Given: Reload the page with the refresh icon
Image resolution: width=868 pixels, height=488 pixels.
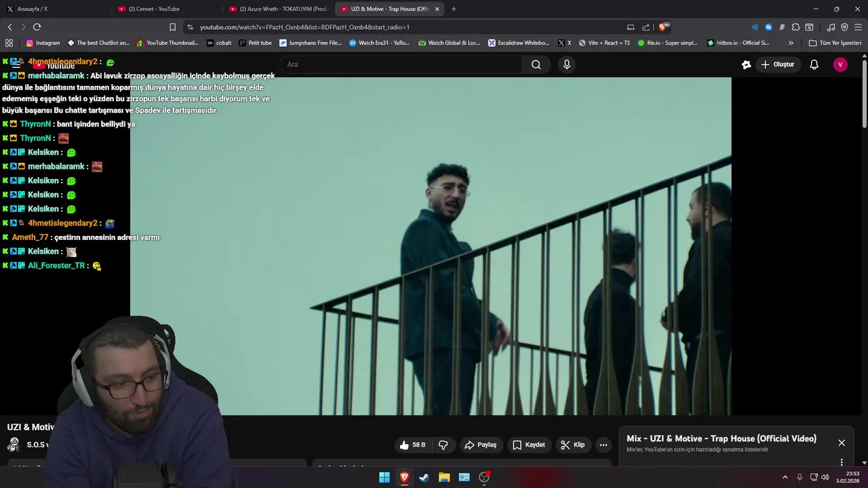Looking at the screenshot, I should 37,27.
